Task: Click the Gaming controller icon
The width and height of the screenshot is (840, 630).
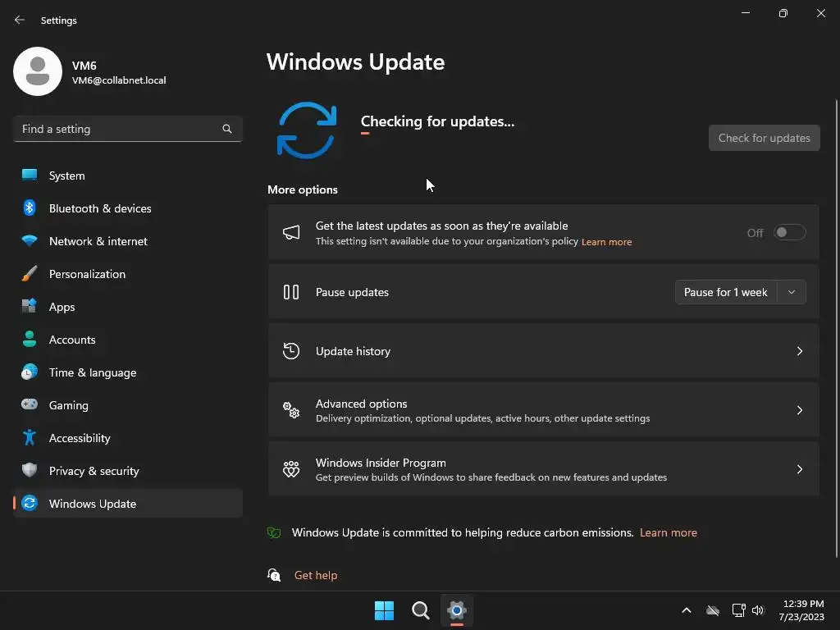Action: click(30, 404)
